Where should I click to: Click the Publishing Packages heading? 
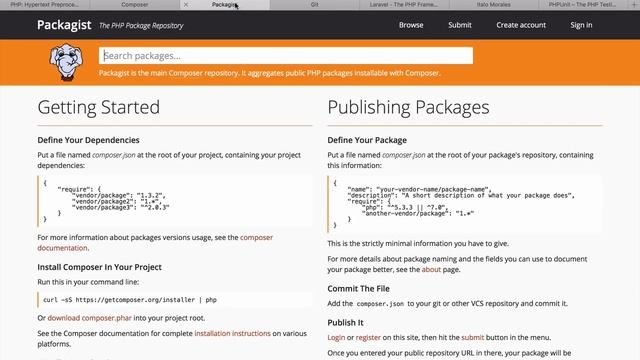point(408,107)
